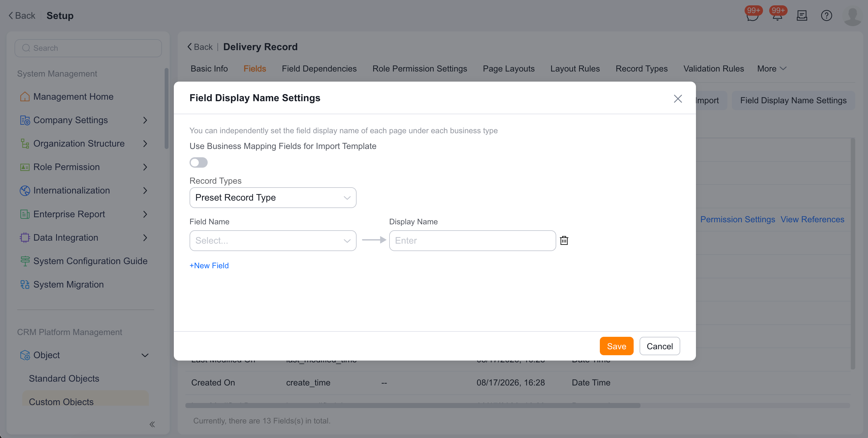Click the Role Permission icon
Viewport: 868px width, 438px height.
point(25,167)
